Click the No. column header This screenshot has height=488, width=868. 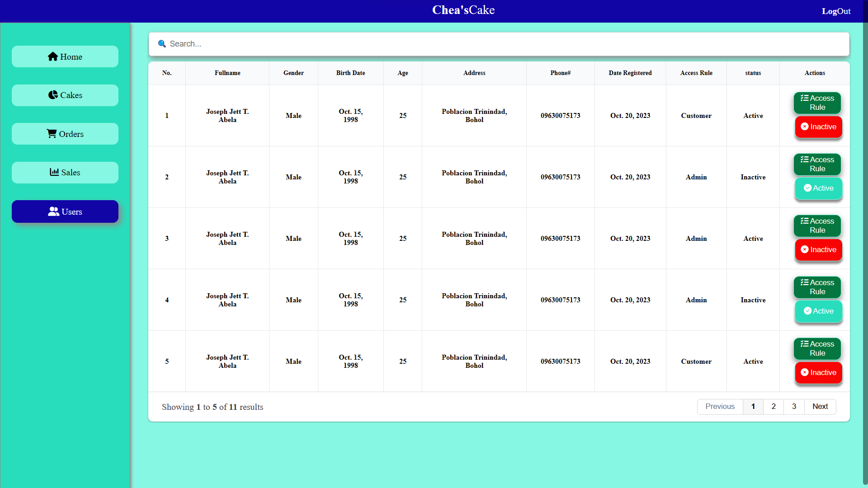[x=167, y=73]
